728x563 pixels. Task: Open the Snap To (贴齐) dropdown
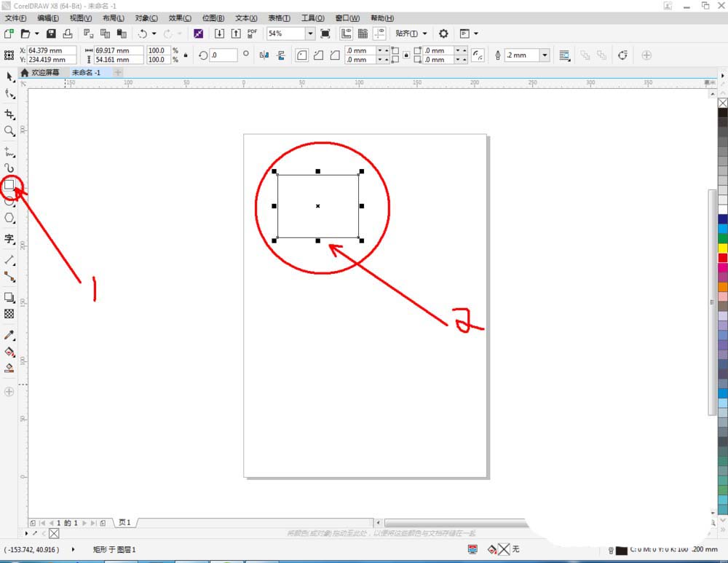(411, 34)
